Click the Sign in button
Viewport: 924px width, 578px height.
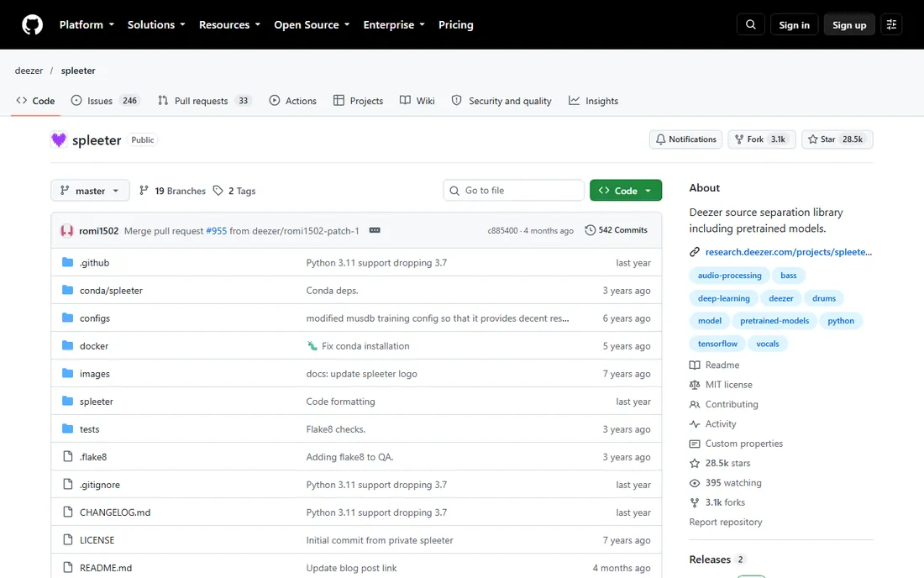[795, 24]
